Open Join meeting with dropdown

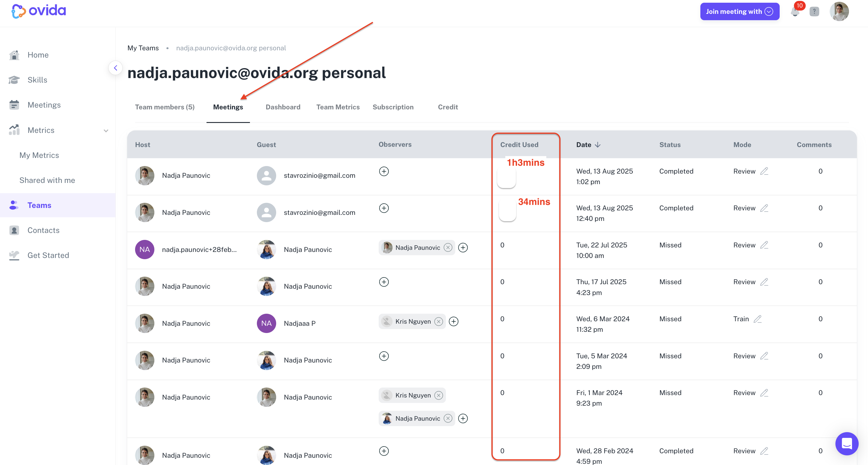click(x=740, y=11)
